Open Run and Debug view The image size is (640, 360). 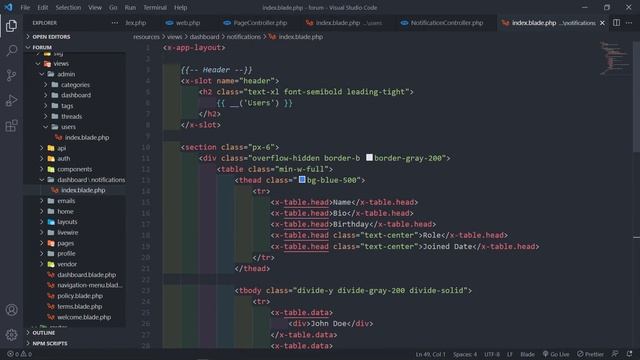11,100
